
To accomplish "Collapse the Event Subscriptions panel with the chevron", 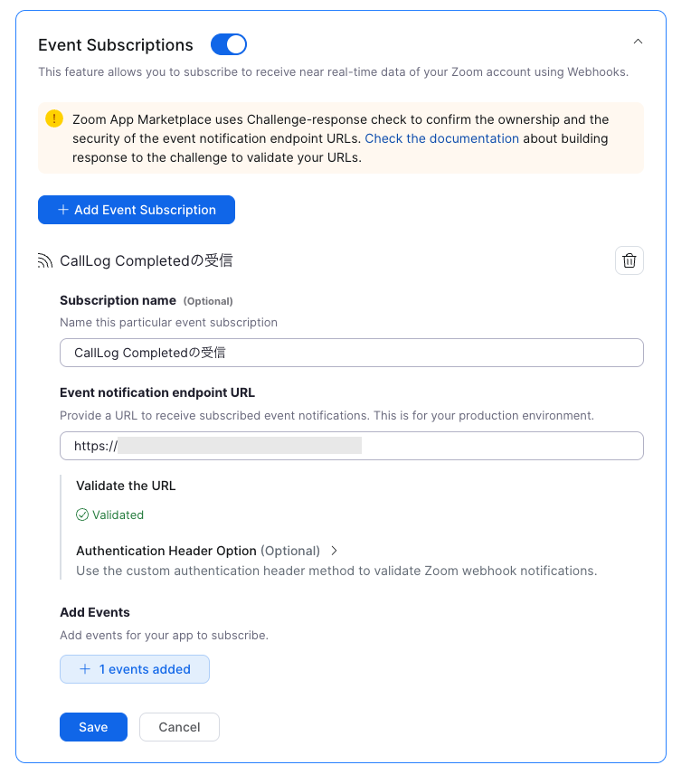I will tap(638, 41).
